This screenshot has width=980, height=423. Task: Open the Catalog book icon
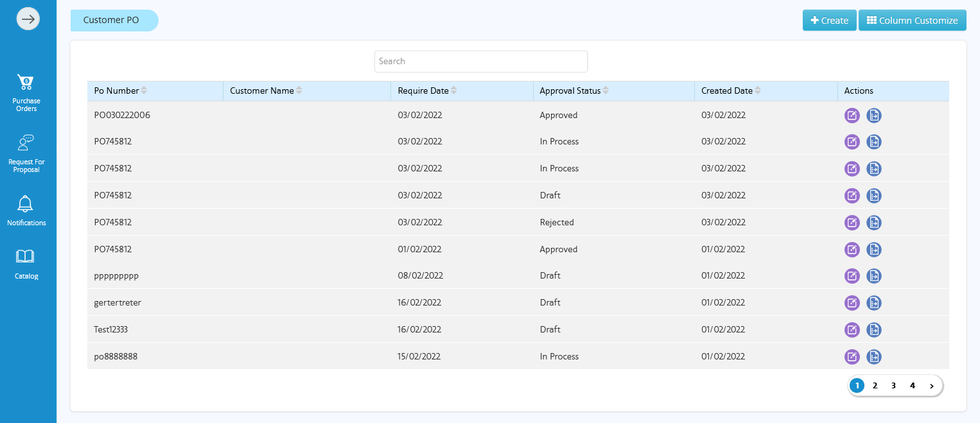pos(26,257)
